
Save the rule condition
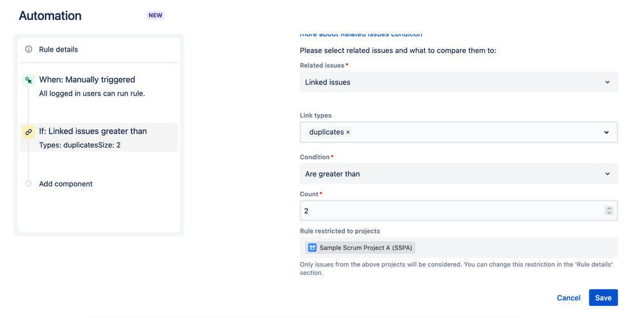tap(603, 297)
